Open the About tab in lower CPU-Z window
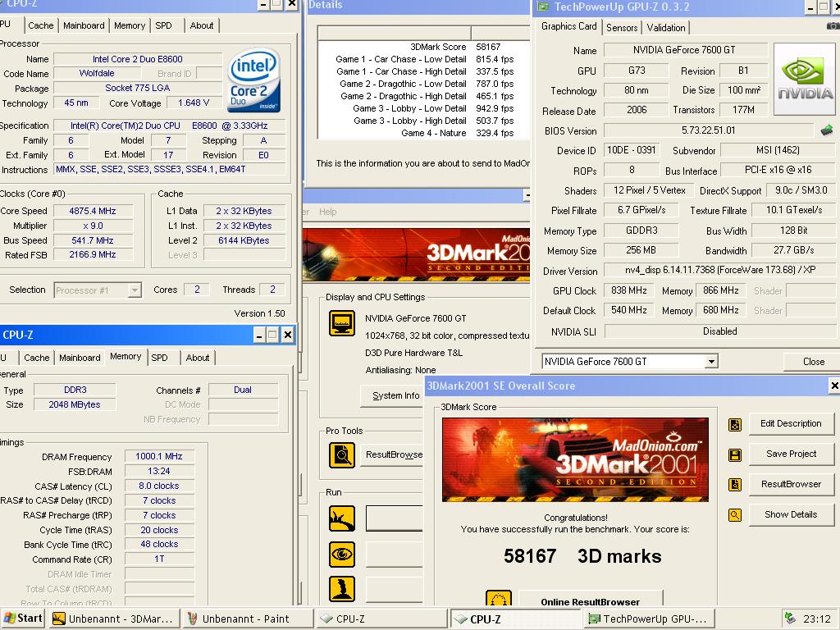 197,358
